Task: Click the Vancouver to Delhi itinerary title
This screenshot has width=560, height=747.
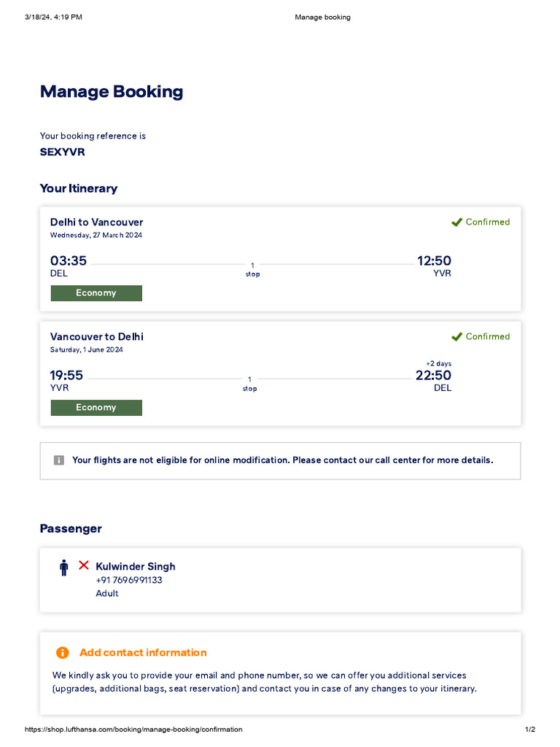Action: coord(97,336)
